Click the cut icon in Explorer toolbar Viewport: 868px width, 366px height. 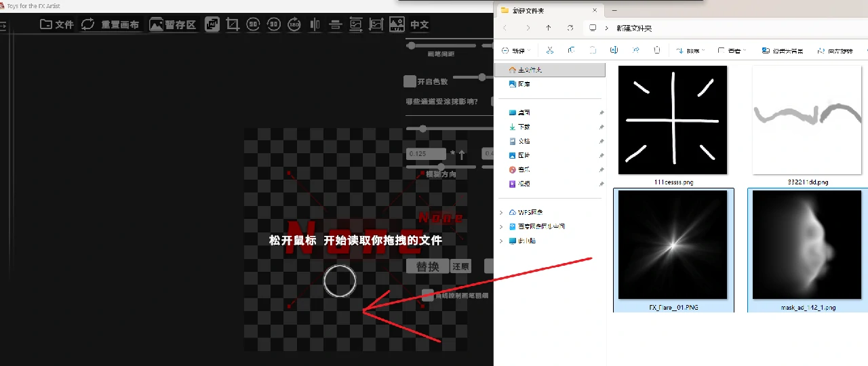pos(550,51)
